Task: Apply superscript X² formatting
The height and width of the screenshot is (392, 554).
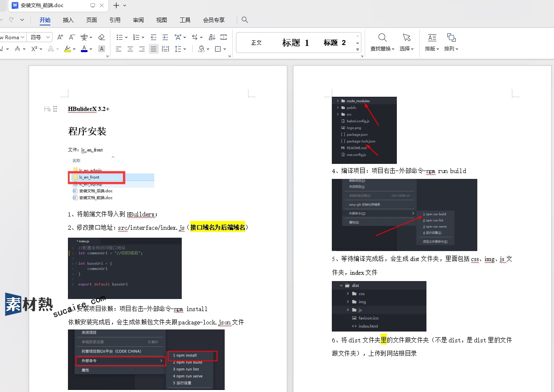Action: click(x=35, y=49)
